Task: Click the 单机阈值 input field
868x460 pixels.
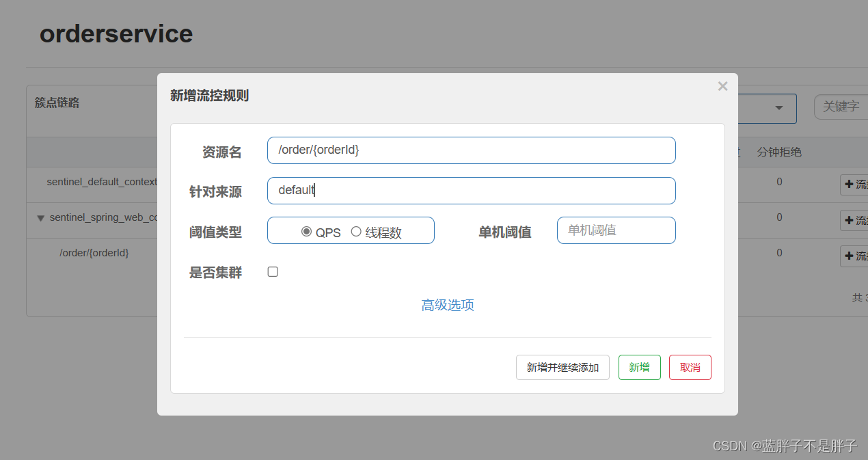Action: coord(616,230)
